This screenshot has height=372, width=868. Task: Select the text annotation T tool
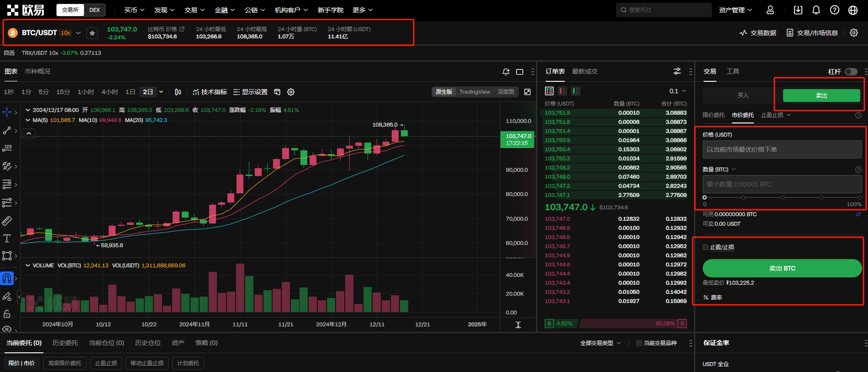[x=7, y=238]
